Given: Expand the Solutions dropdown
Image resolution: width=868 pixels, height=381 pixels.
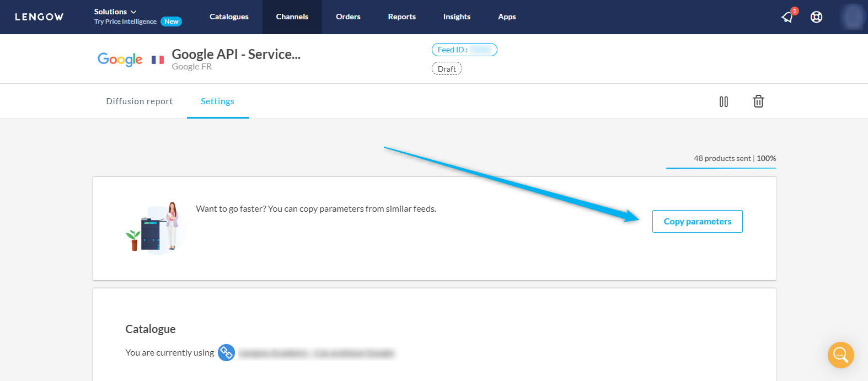Looking at the screenshot, I should [x=115, y=12].
